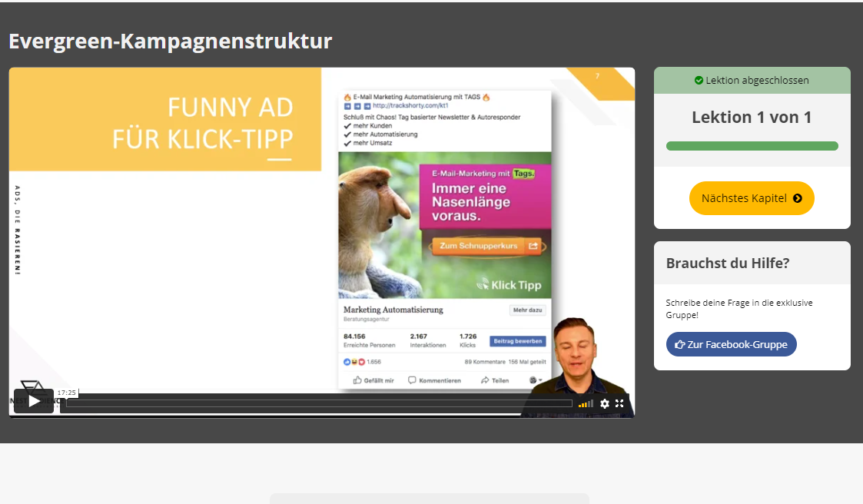Click "156 Mal geteilt" in the slide

click(527, 362)
